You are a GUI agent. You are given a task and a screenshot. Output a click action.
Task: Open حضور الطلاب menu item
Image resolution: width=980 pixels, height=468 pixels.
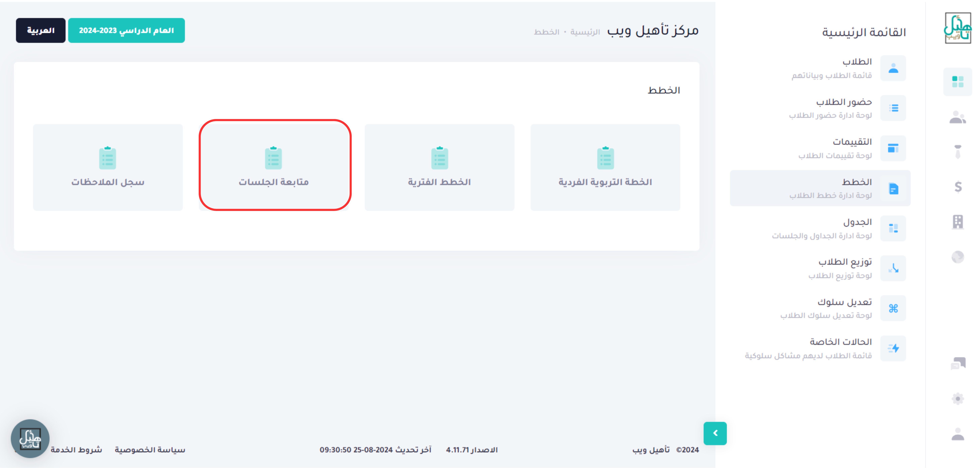pyautogui.click(x=820, y=108)
